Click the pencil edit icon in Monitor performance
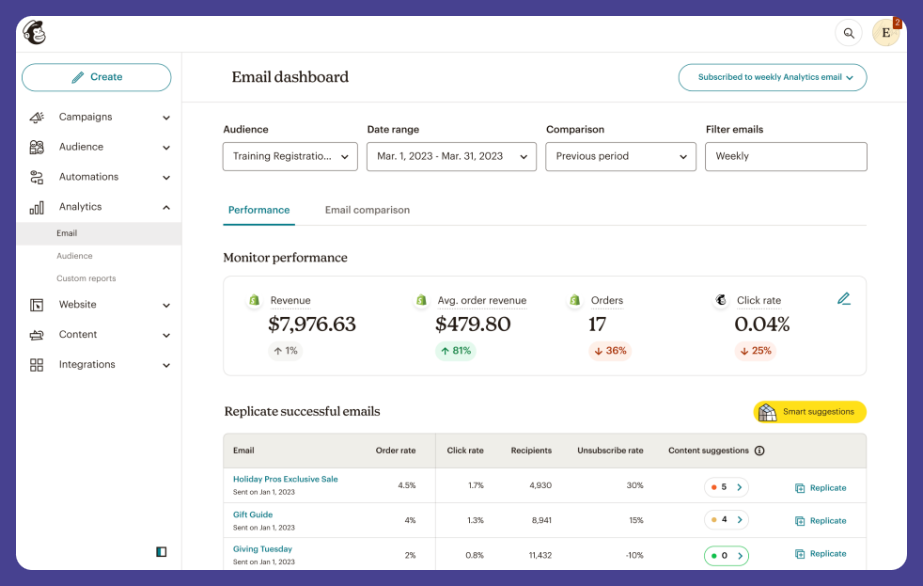Image resolution: width=923 pixels, height=586 pixels. [844, 299]
